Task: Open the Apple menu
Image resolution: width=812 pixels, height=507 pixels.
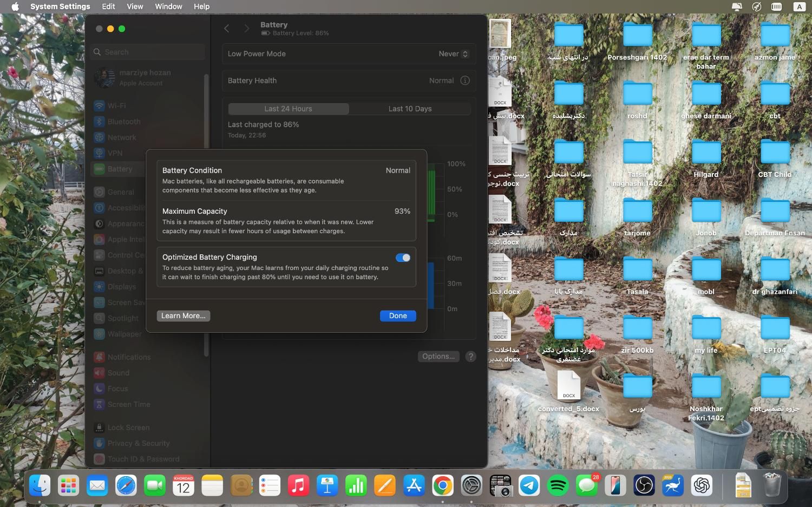Action: pyautogui.click(x=15, y=6)
